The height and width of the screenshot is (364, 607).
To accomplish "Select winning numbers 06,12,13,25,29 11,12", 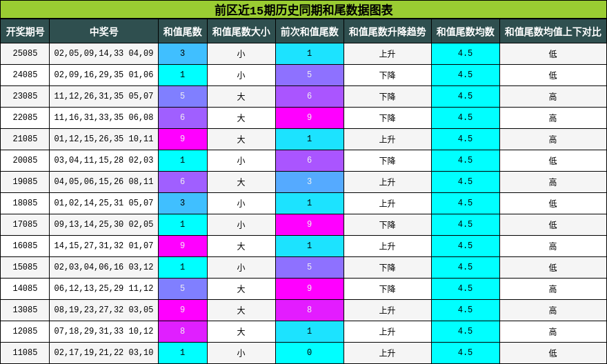I will pos(103,288).
